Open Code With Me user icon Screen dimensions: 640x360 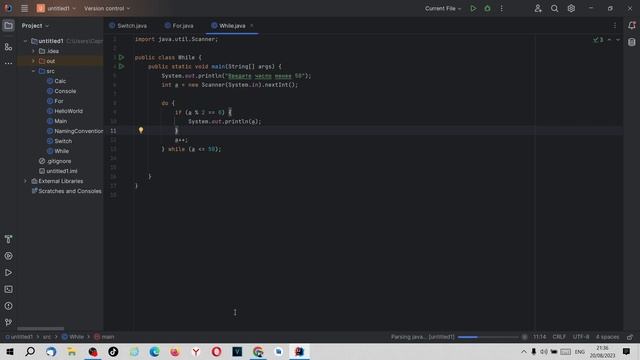pyautogui.click(x=538, y=8)
